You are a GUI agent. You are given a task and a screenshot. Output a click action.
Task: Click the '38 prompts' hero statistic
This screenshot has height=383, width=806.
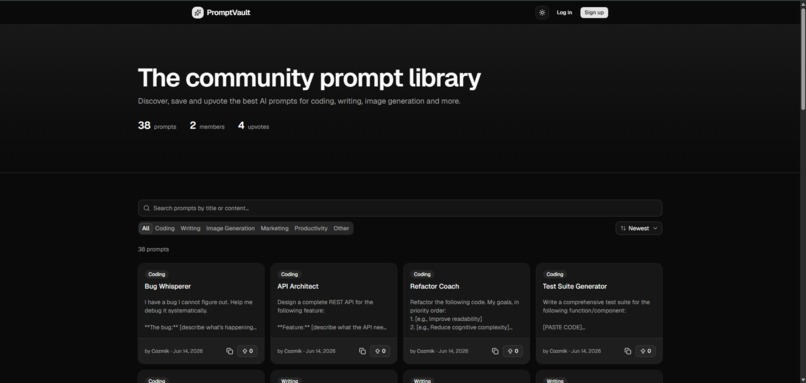pyautogui.click(x=157, y=125)
